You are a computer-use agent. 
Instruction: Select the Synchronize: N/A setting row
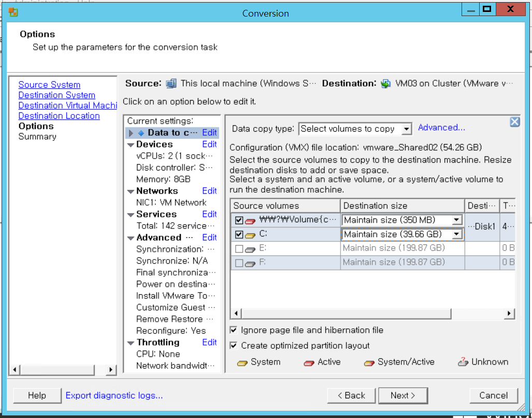click(x=172, y=261)
